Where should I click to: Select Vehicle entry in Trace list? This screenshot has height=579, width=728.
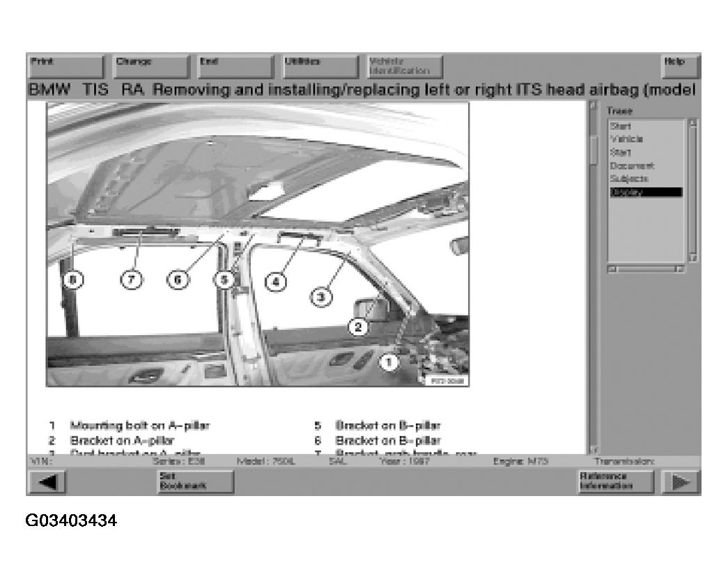pos(626,139)
